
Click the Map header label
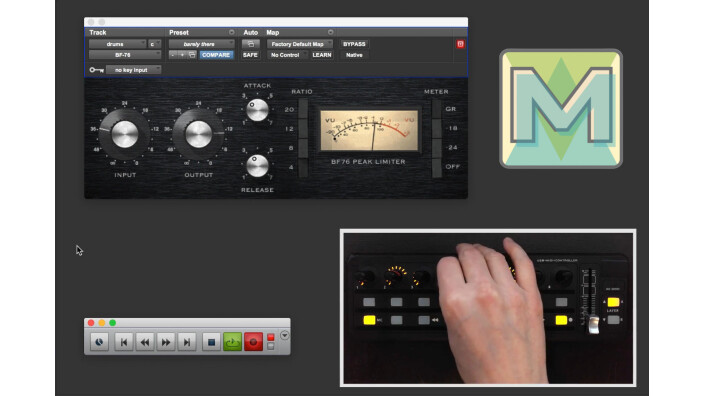273,32
